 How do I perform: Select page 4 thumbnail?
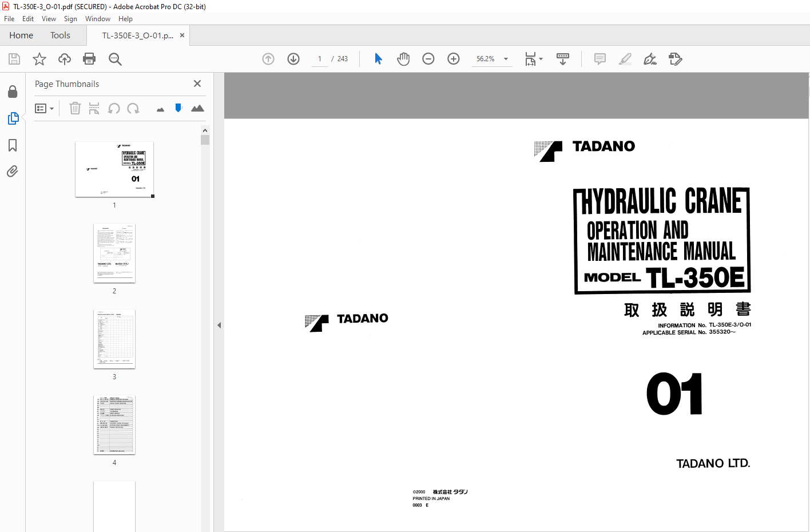point(114,424)
